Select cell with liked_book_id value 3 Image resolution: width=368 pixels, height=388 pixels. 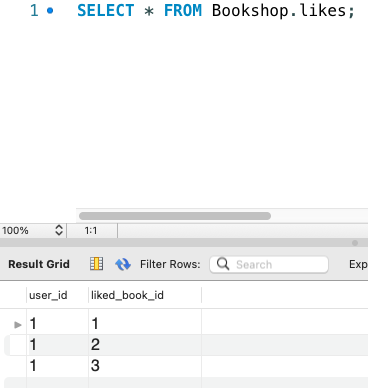point(145,366)
